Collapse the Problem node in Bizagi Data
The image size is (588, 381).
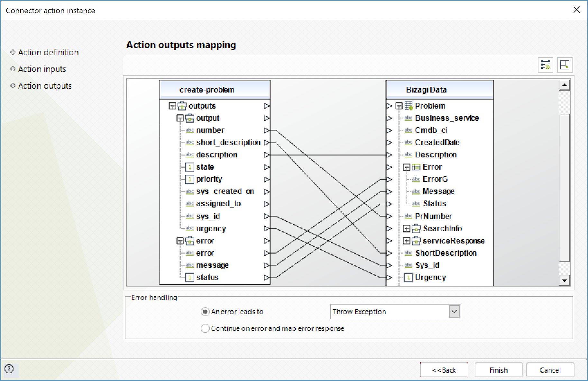tap(399, 106)
